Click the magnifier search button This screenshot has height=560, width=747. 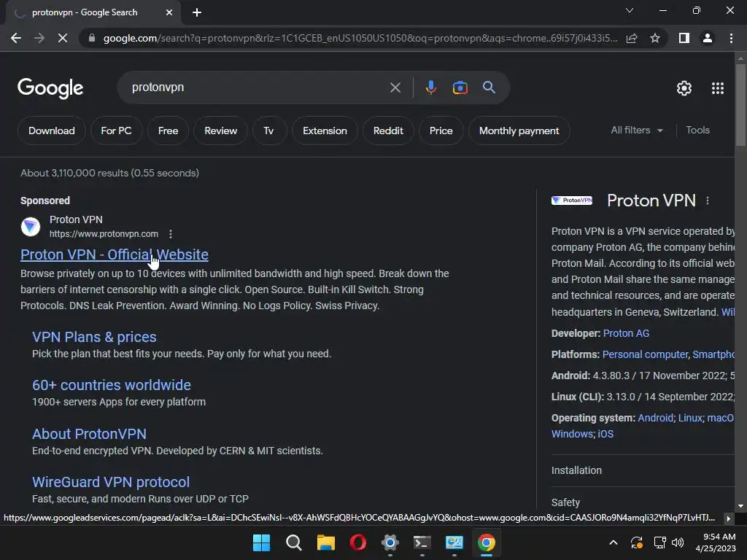click(x=489, y=87)
